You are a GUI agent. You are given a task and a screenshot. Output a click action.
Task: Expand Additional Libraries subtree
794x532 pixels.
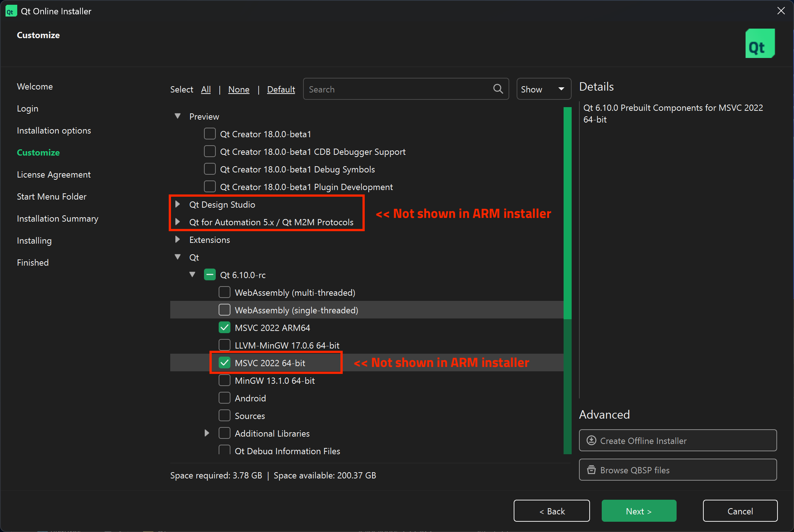pos(207,433)
